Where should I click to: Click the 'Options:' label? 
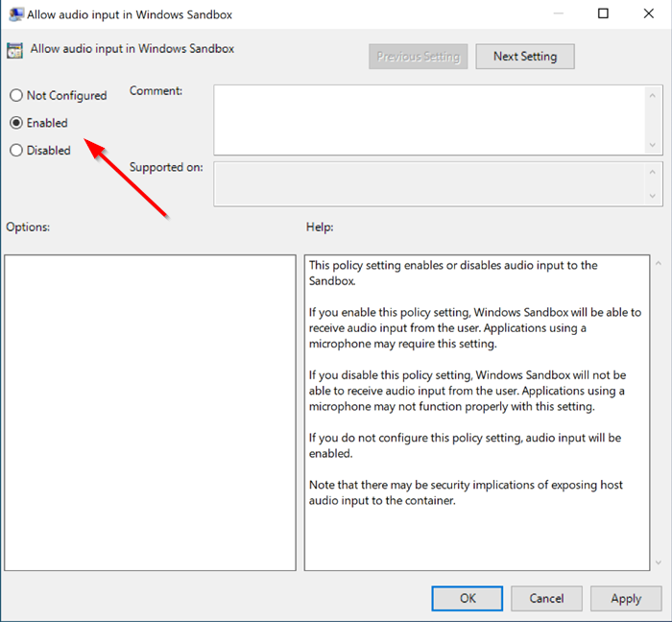[28, 227]
